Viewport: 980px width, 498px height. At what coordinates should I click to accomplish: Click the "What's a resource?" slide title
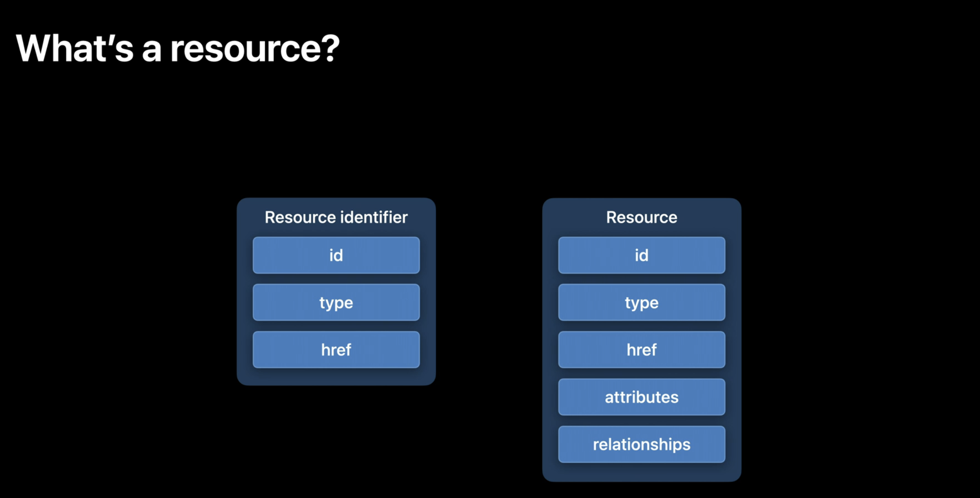tap(177, 48)
